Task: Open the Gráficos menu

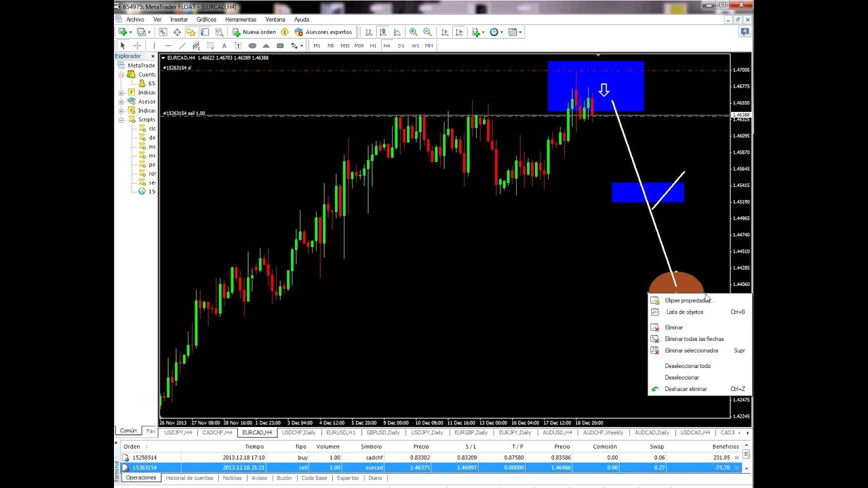Action: [x=206, y=20]
